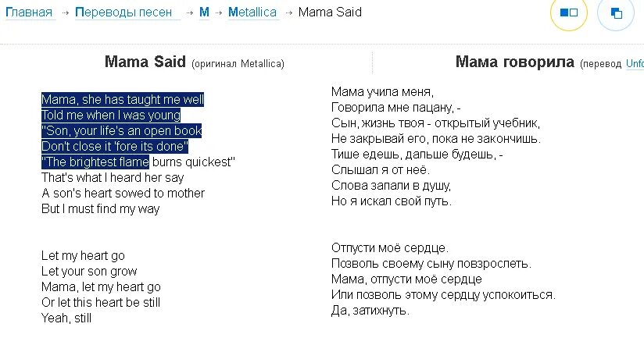Click the Mama Said original heading
Screen dimensions: 644x352
point(145,62)
